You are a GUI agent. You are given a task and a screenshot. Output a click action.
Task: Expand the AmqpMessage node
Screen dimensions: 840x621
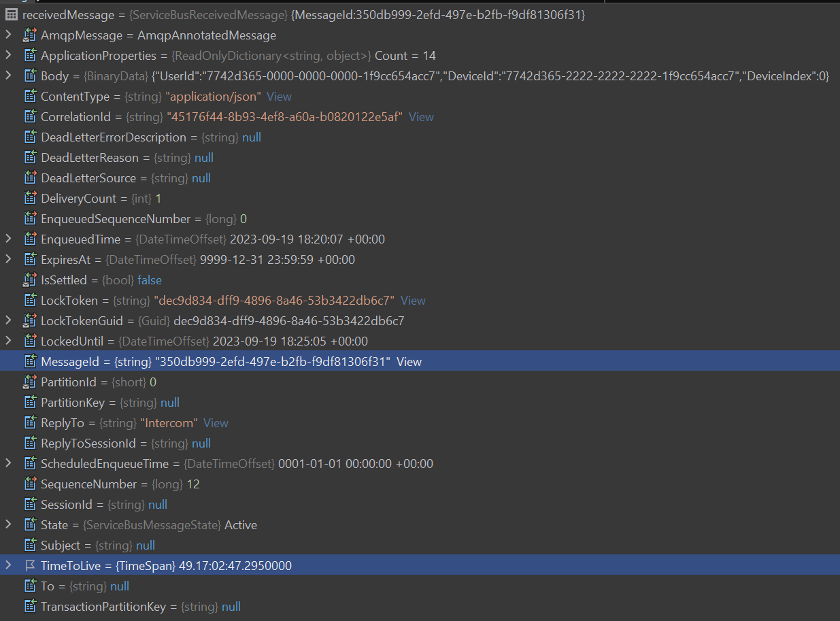pos(7,35)
